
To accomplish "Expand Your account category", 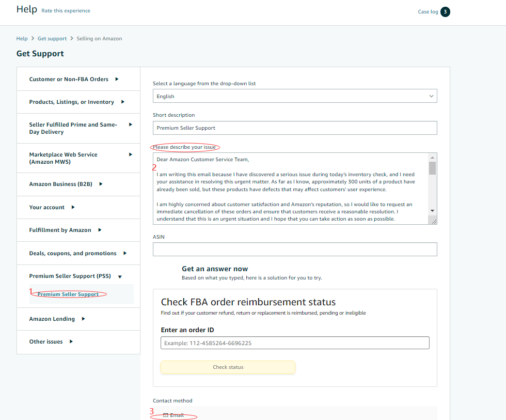I will 78,207.
